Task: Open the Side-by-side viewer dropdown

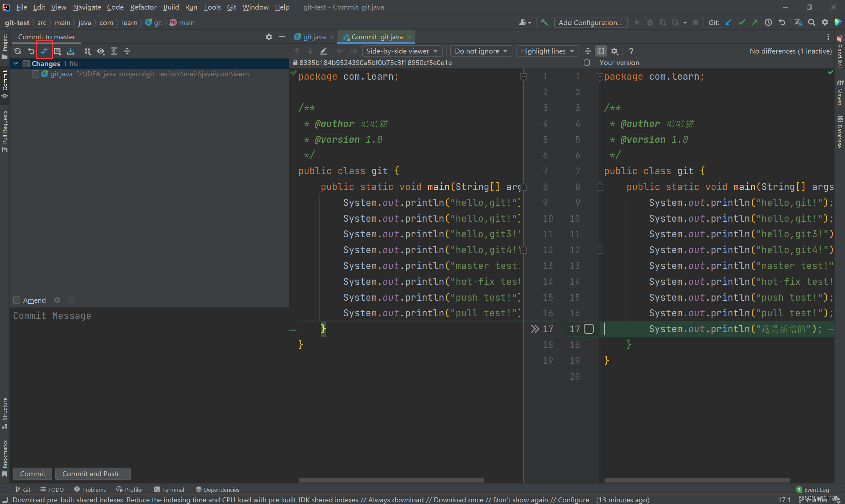Action: click(x=402, y=51)
